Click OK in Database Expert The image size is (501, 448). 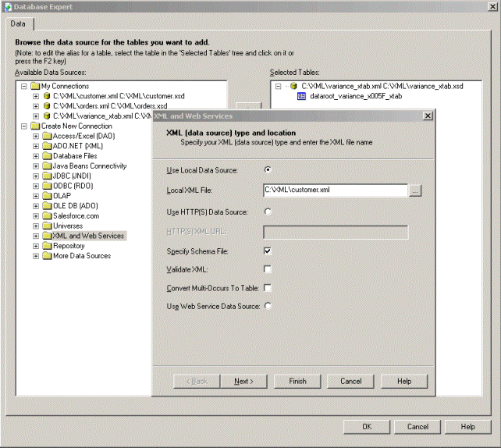pyautogui.click(x=367, y=427)
